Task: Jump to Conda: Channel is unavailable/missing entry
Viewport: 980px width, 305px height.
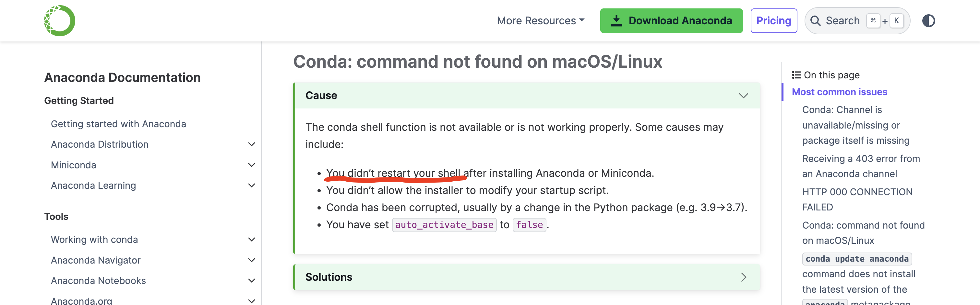Action: [x=855, y=125]
